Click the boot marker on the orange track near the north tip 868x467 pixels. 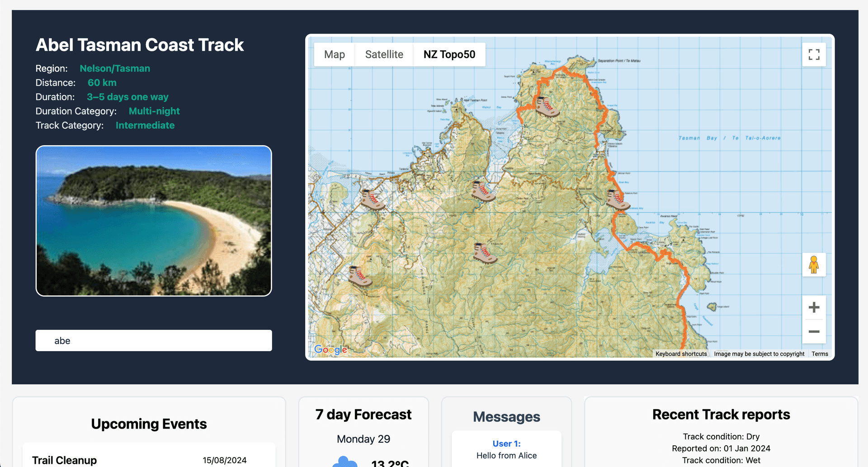(x=547, y=107)
